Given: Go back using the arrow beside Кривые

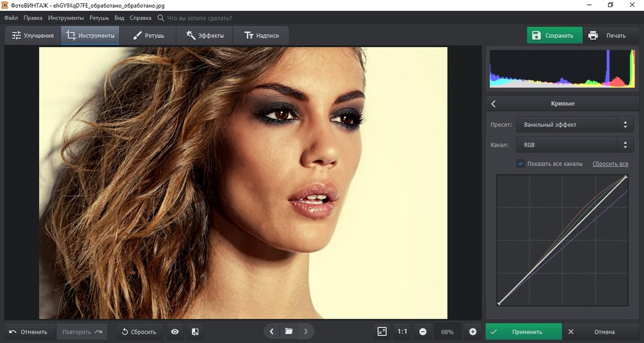Looking at the screenshot, I should (x=493, y=104).
